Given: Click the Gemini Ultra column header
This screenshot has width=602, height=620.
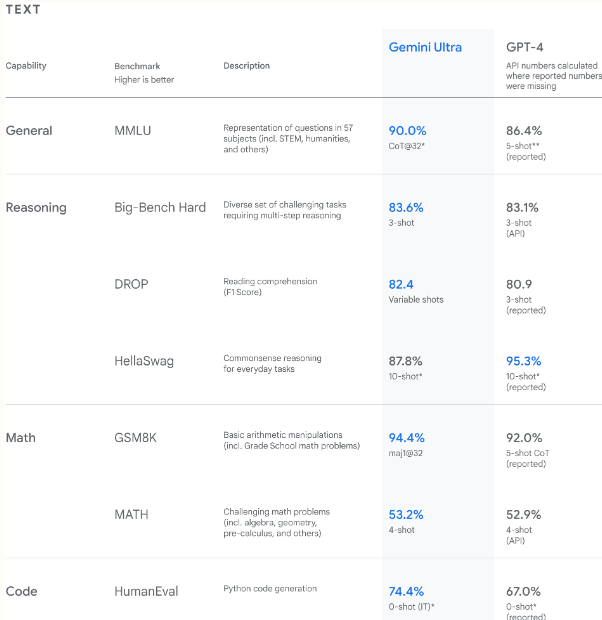Looking at the screenshot, I should pos(425,47).
